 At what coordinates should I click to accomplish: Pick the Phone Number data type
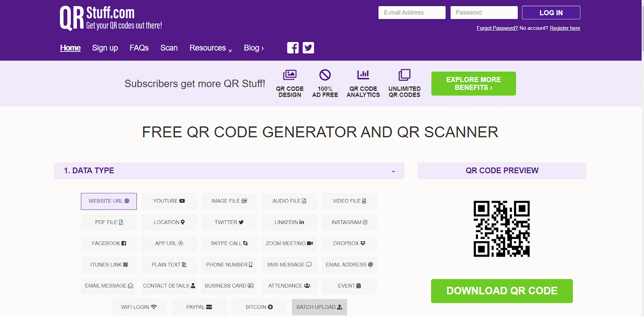click(229, 265)
